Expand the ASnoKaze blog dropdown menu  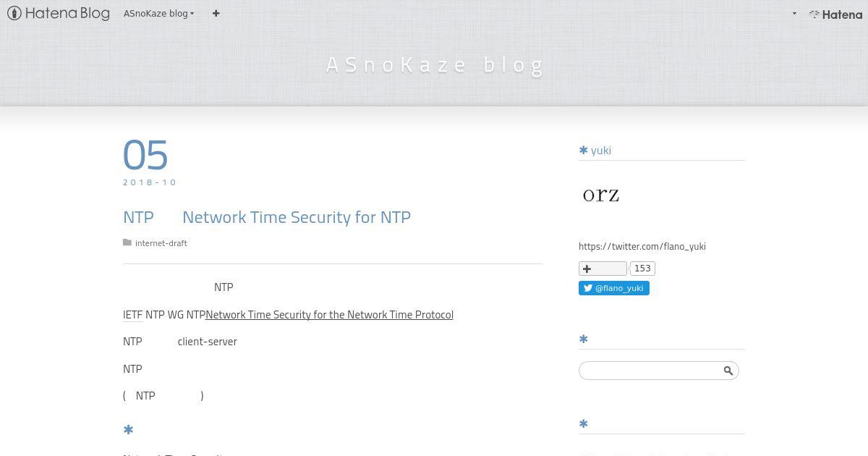click(x=158, y=13)
